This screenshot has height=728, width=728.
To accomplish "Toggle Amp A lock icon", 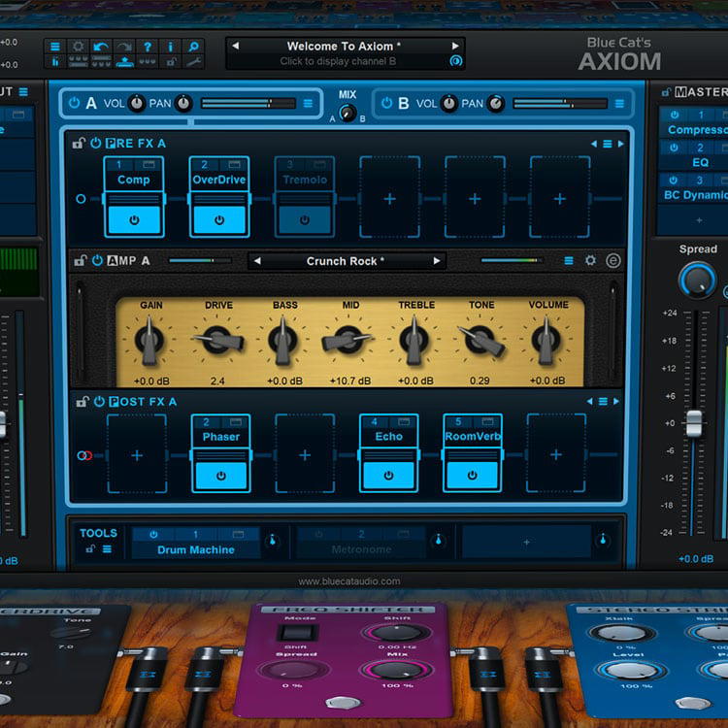I will pos(81,260).
